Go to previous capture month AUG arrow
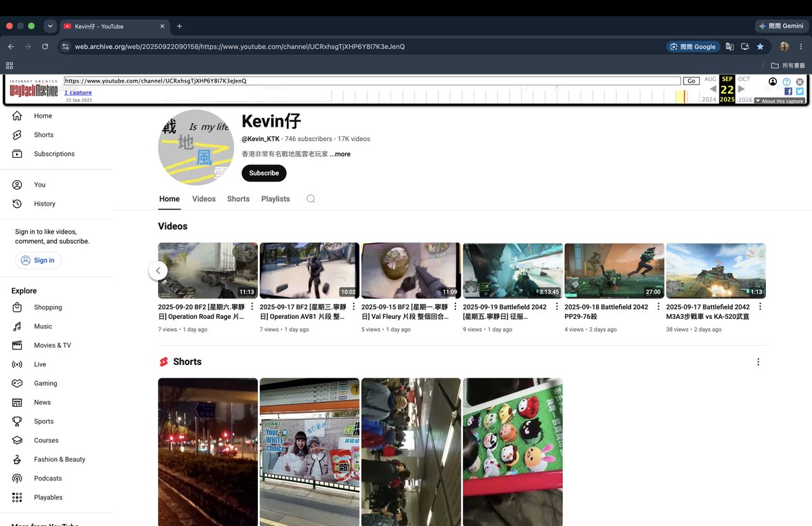 coord(713,89)
